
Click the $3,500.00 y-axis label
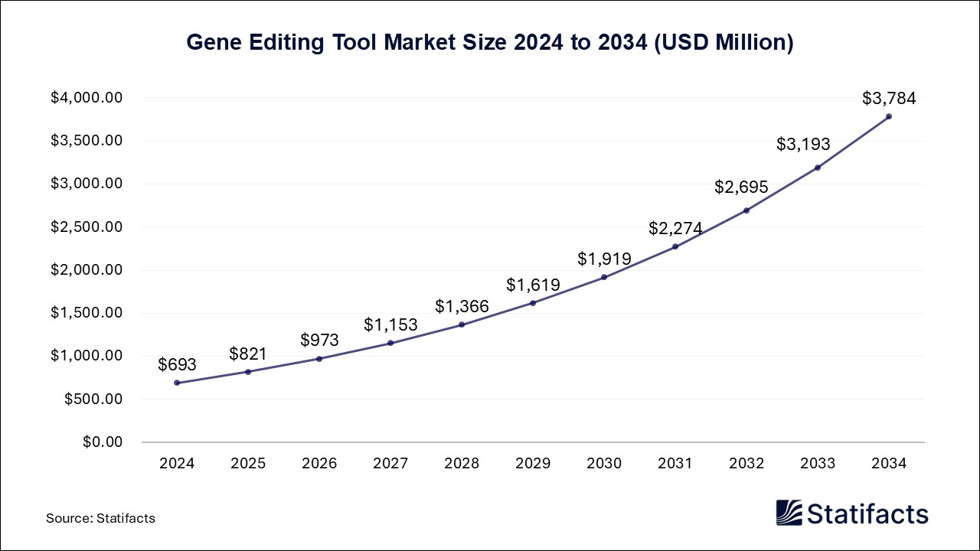(x=87, y=141)
